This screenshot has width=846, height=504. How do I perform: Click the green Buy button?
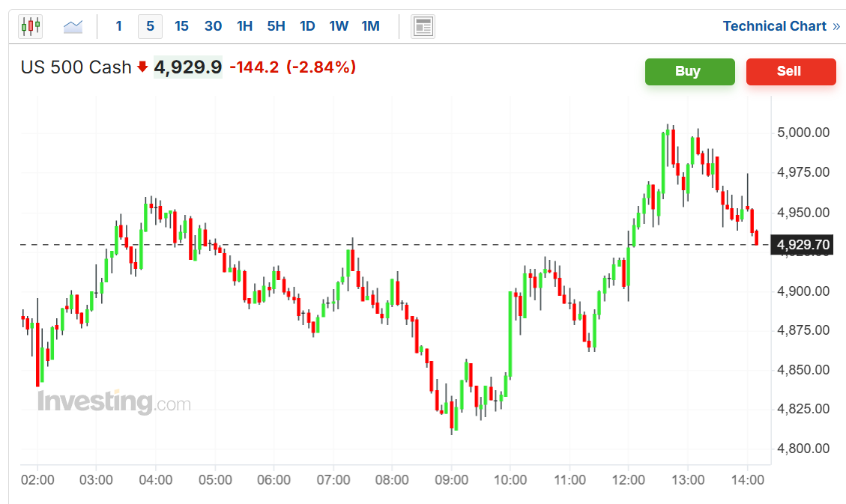click(x=689, y=71)
